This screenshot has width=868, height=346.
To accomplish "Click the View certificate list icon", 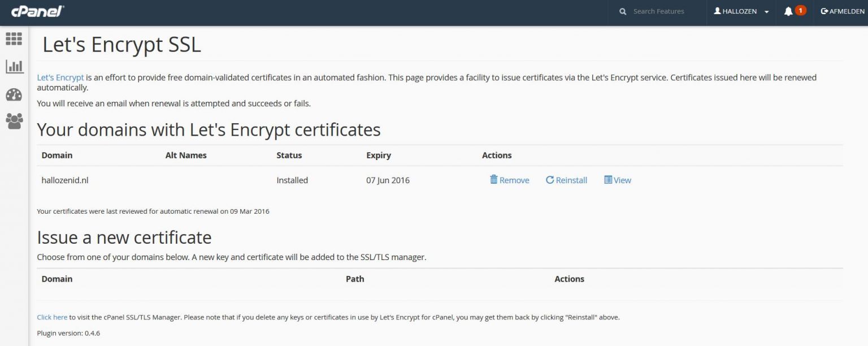I will (608, 180).
